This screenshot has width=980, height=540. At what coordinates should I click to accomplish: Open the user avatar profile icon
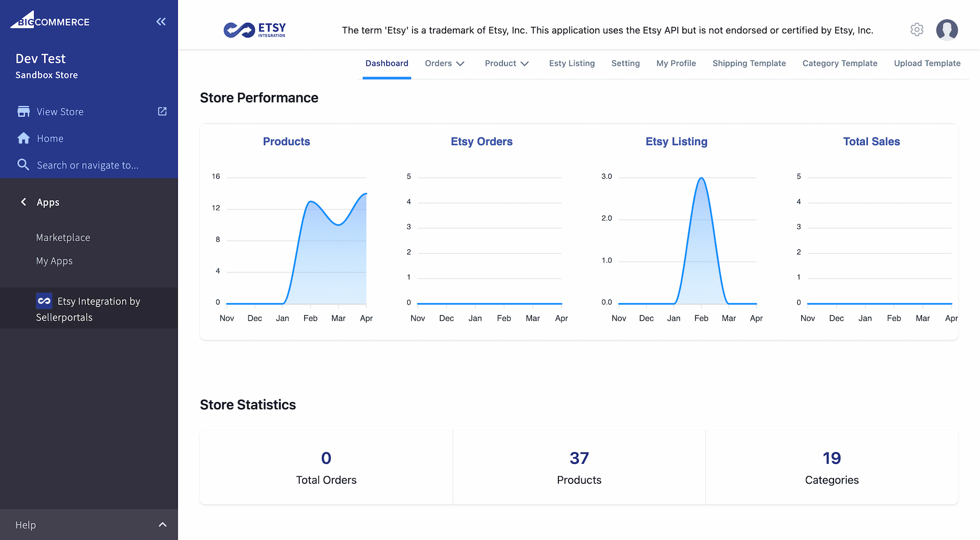tap(947, 30)
